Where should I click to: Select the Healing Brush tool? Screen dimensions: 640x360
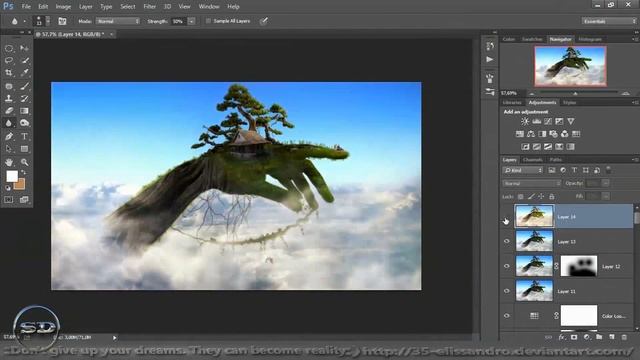point(9,86)
